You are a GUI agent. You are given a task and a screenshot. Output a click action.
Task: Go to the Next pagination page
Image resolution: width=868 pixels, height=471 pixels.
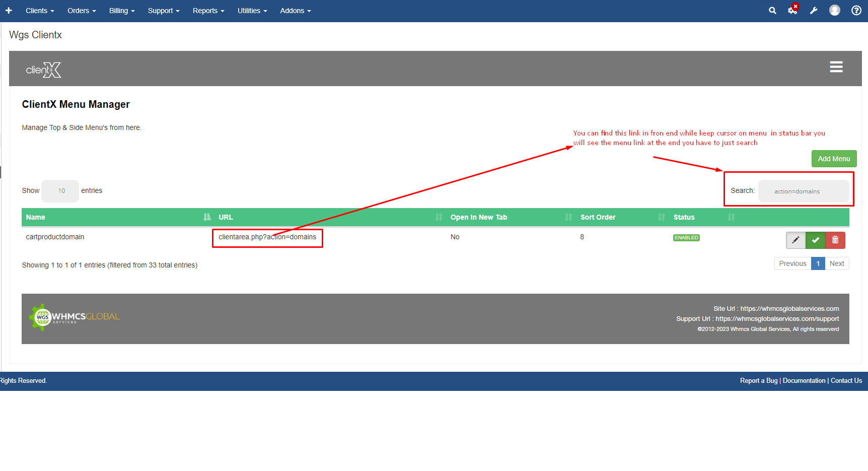click(x=837, y=263)
